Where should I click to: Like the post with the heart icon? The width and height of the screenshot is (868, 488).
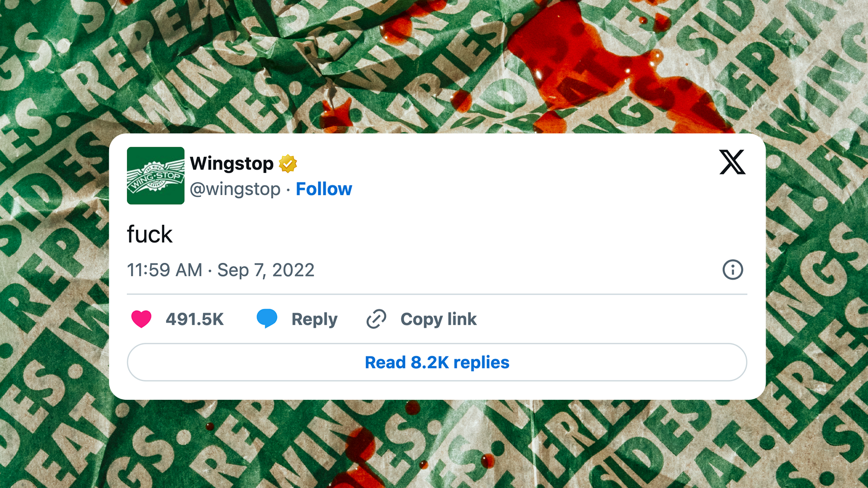pos(141,319)
